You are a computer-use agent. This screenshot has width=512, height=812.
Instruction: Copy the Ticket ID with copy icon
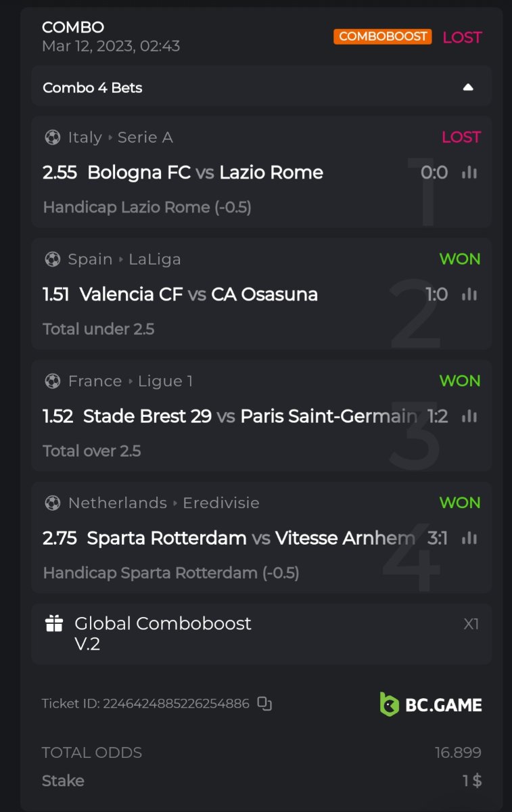click(x=264, y=704)
